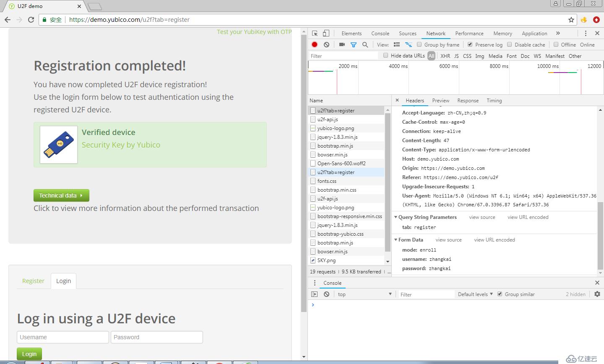Open DevTools customize three-dot menu
604x364 pixels.
pos(586,33)
